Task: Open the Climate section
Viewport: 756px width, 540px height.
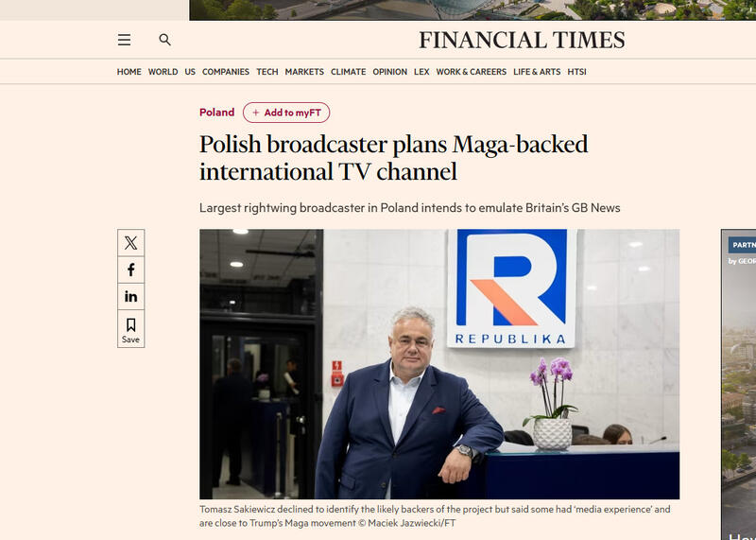Action: point(348,72)
